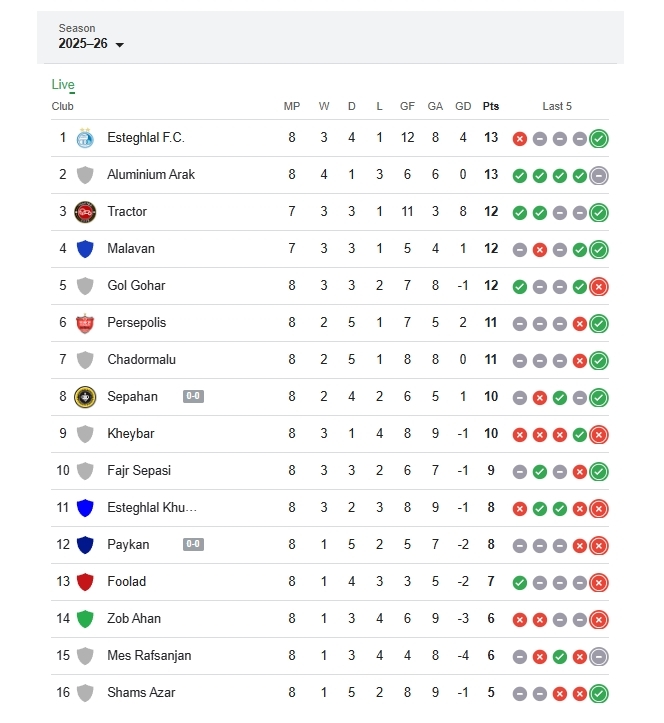The height and width of the screenshot is (723, 664).
Task: Select the Live tab
Action: [63, 85]
